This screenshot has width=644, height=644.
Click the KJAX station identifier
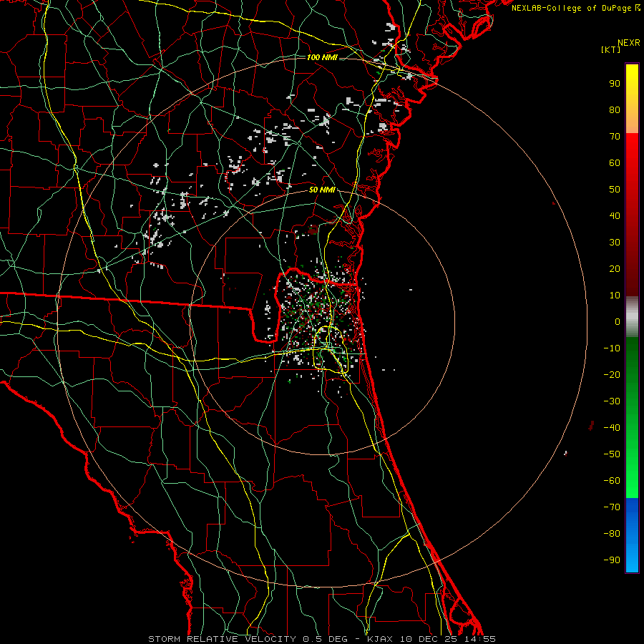tap(380, 639)
